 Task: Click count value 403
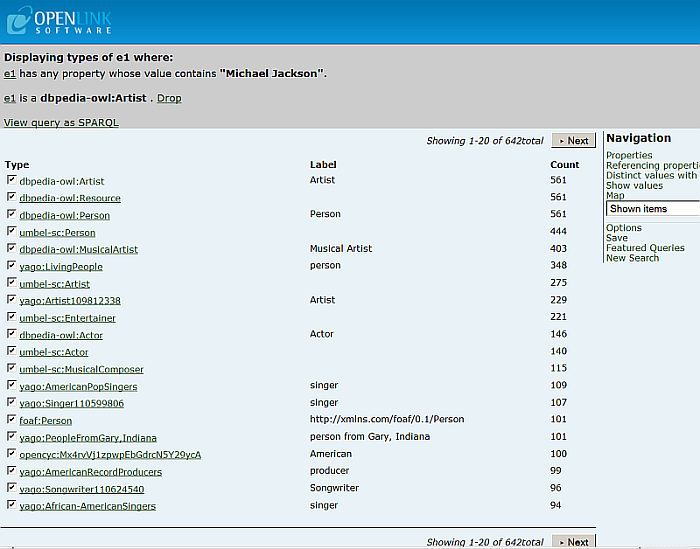coord(558,249)
